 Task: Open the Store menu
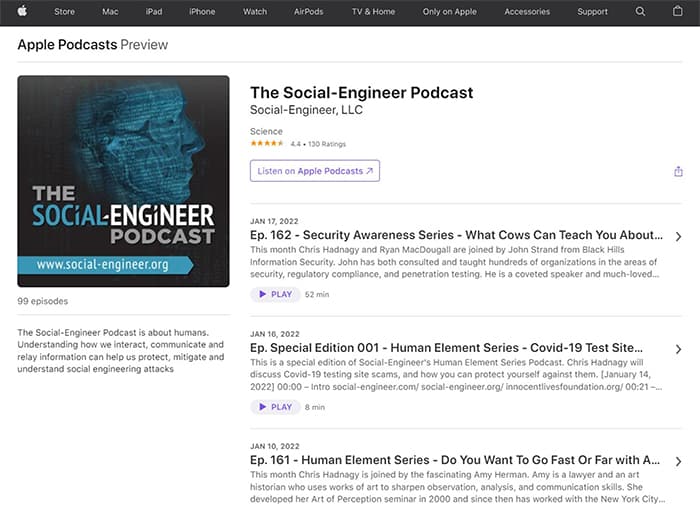64,12
